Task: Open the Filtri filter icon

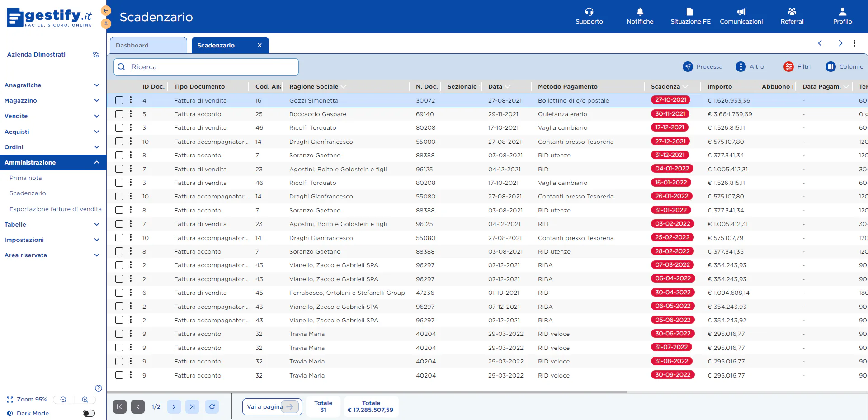Action: coord(788,67)
